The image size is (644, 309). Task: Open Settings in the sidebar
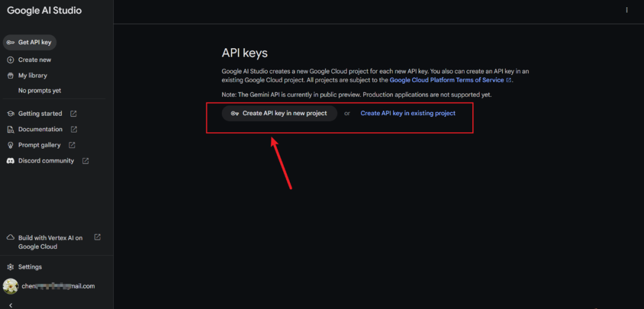[x=30, y=267]
